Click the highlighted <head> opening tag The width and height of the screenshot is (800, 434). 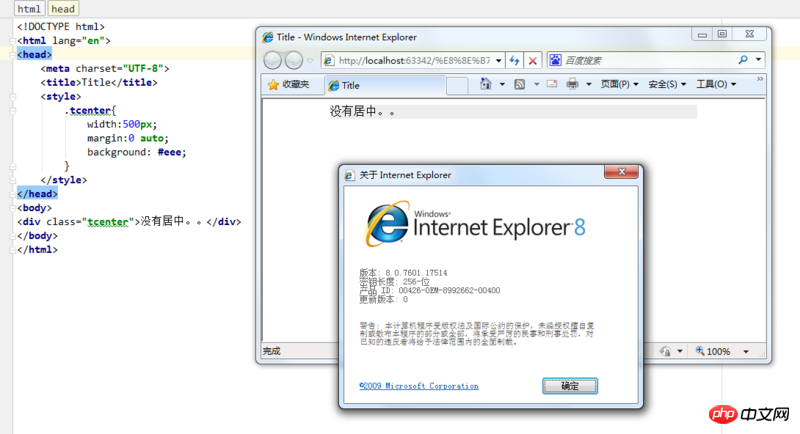34,54
